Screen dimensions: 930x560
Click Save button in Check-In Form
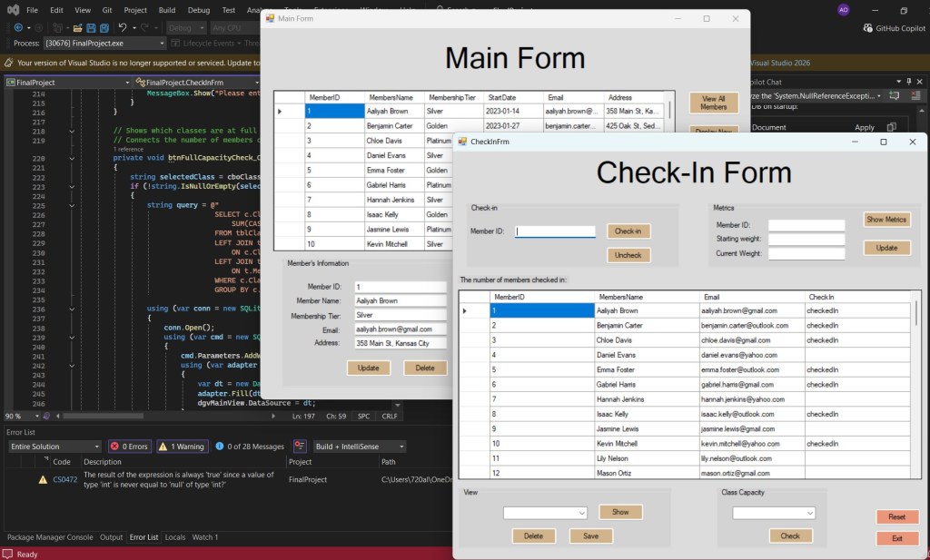(x=590, y=535)
